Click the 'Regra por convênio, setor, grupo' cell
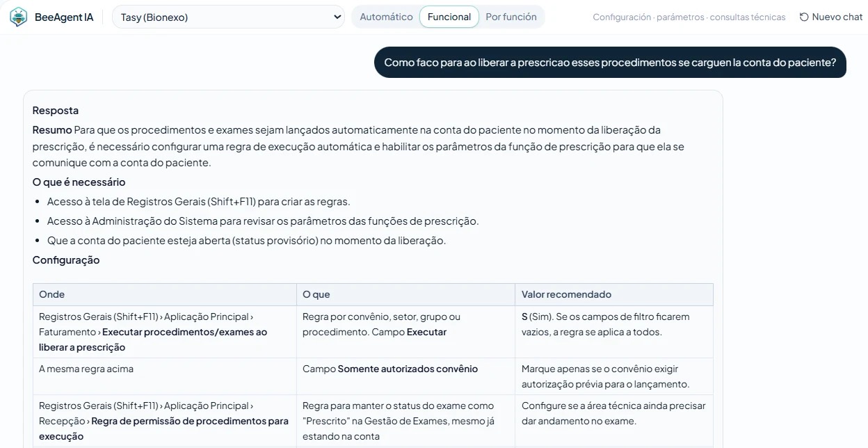Viewport: 868px width, 448px height. (x=405, y=332)
